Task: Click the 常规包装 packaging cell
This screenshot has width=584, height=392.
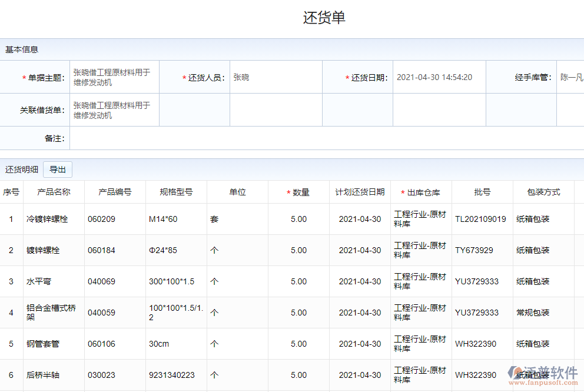Action: point(533,313)
